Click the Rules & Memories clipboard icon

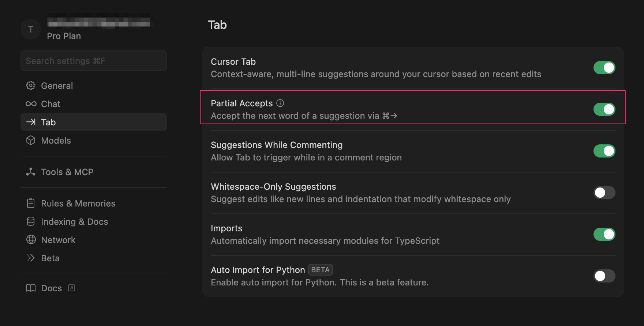(x=31, y=203)
